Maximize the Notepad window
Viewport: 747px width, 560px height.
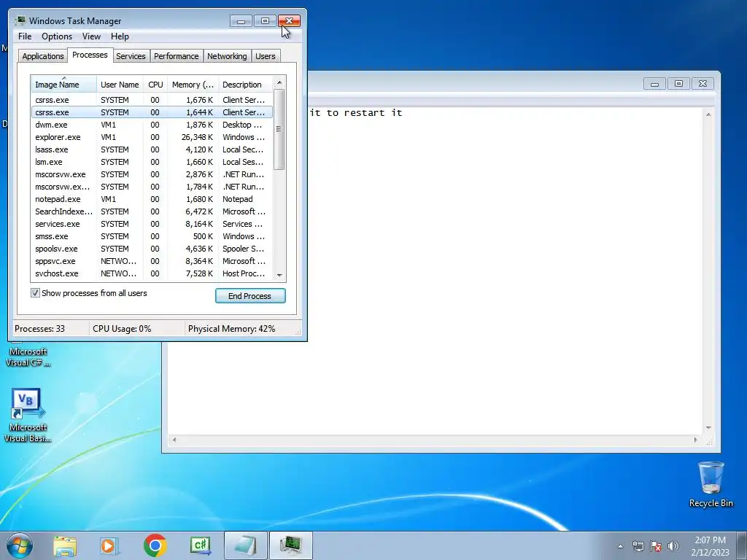[x=678, y=84]
